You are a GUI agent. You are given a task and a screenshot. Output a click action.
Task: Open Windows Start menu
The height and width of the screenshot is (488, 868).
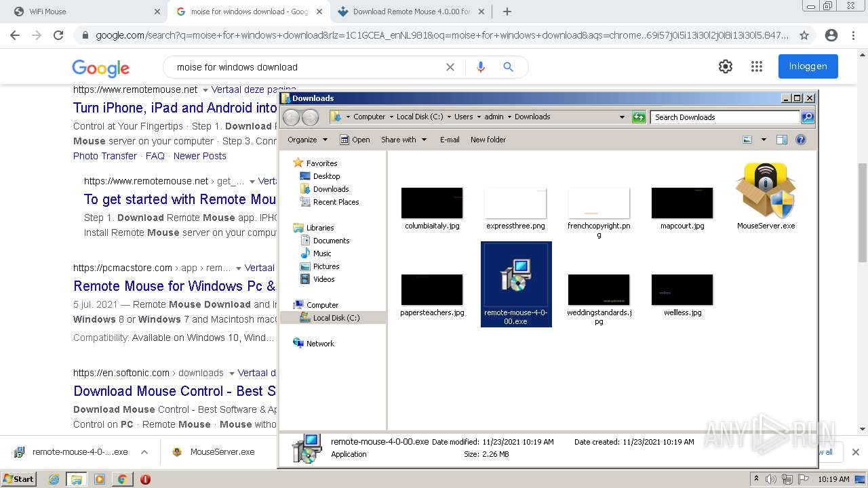[19, 479]
